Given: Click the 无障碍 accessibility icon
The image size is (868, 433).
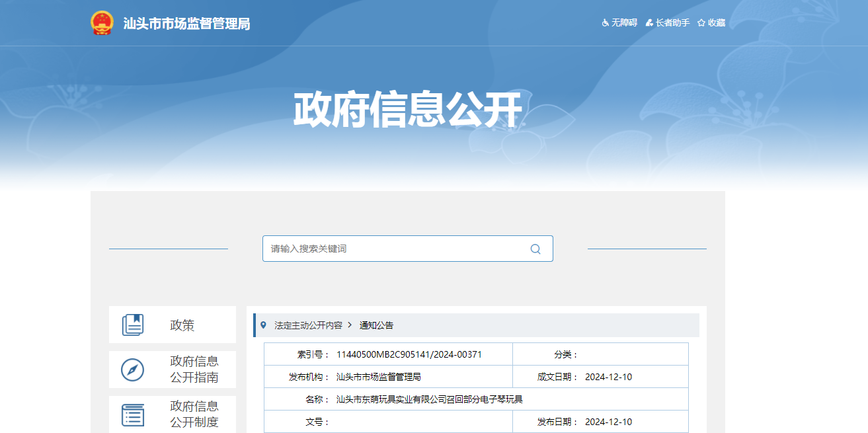Looking at the screenshot, I should [x=605, y=22].
